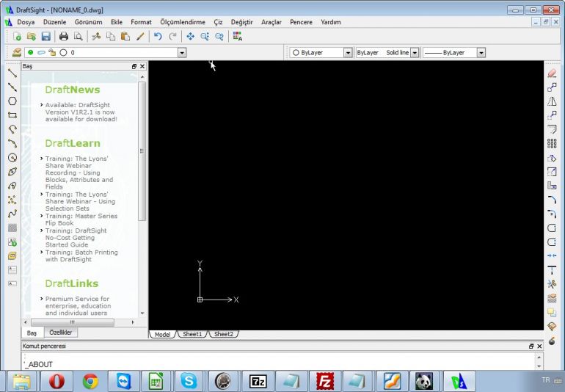Open FileZilla from the taskbar
The image size is (565, 392).
tap(324, 381)
